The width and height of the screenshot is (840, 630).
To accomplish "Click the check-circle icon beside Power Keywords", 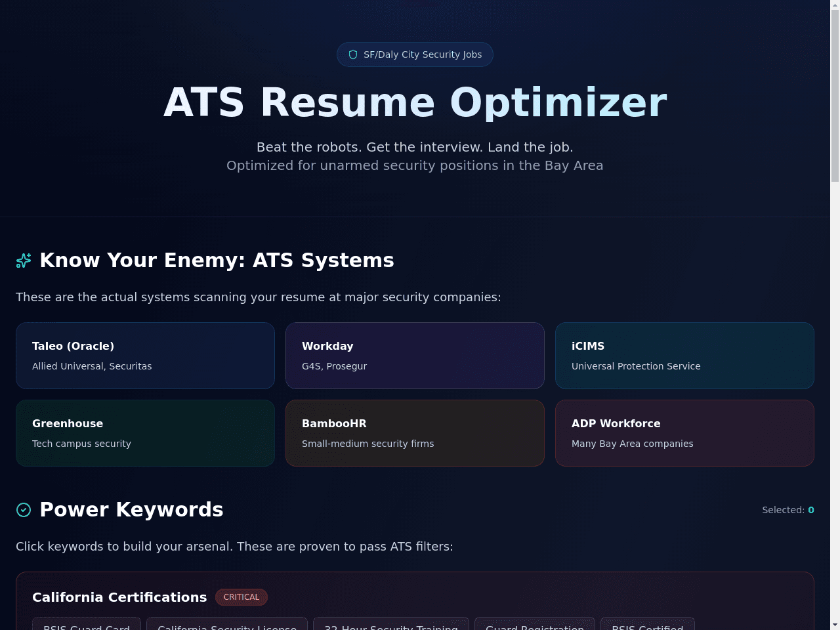I will point(24,510).
